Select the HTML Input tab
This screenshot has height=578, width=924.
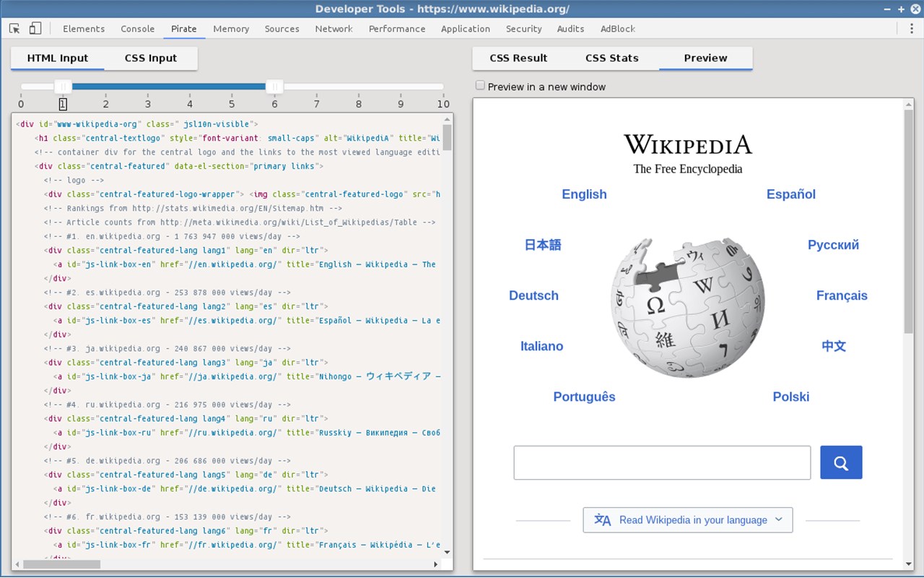tap(58, 59)
